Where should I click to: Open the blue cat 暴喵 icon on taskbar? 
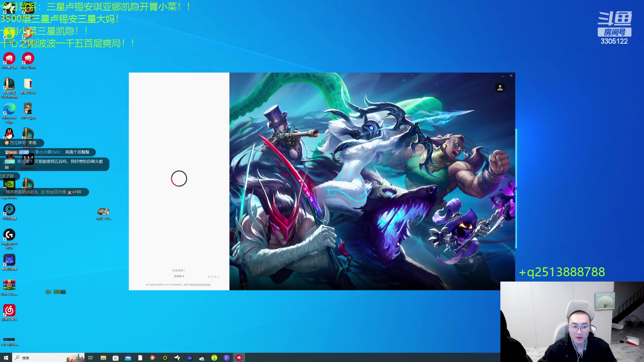(x=190, y=358)
